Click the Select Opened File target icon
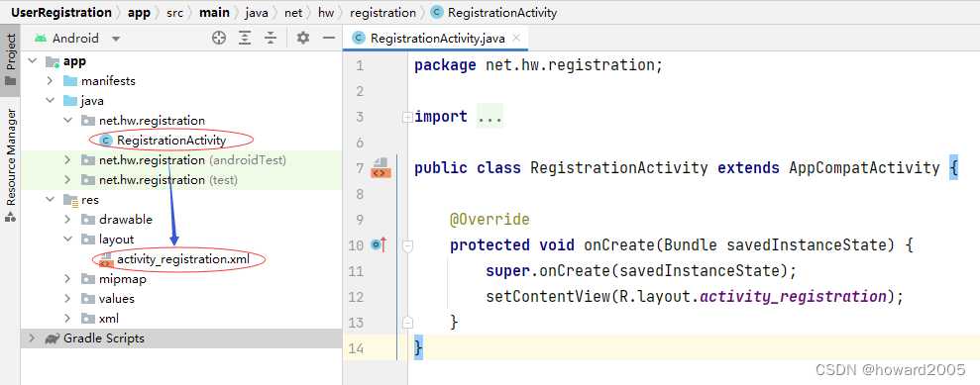 pos(219,38)
